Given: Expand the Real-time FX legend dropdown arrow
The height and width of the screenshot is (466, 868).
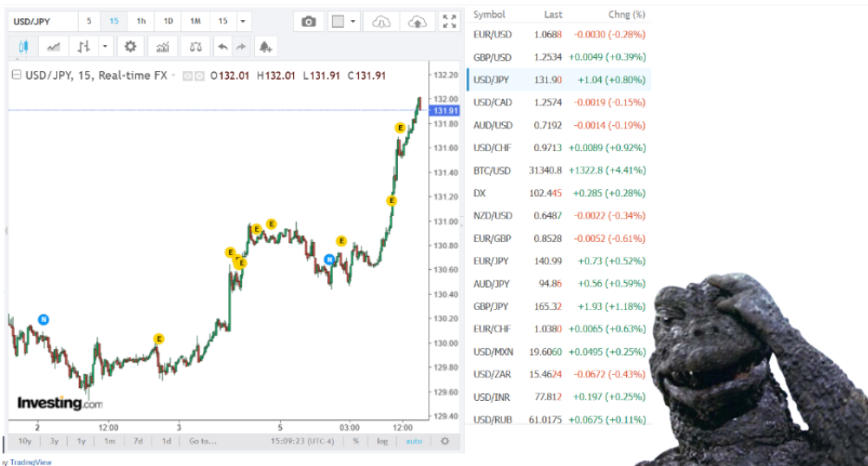Looking at the screenshot, I should [x=173, y=75].
